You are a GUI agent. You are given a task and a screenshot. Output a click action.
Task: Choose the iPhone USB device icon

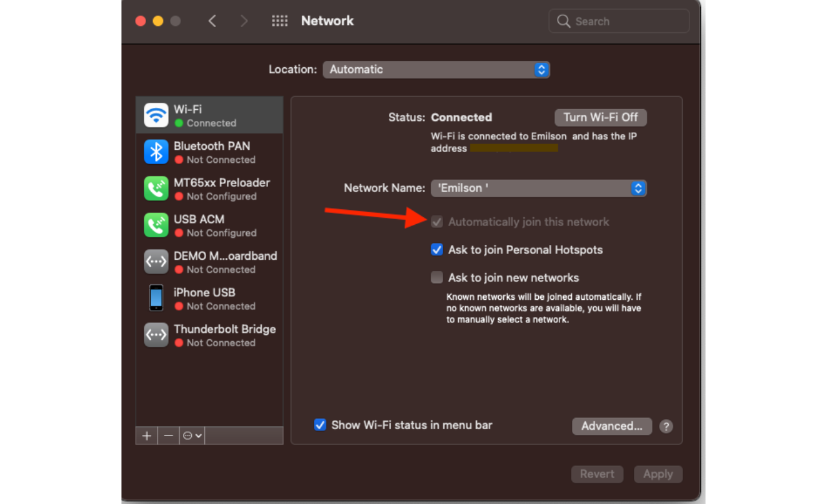pos(156,298)
